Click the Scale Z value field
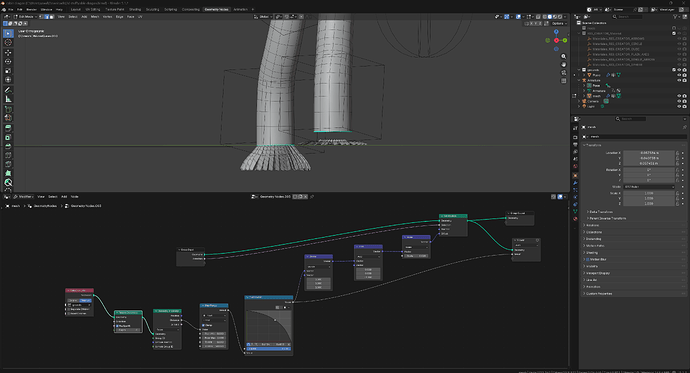 (649, 204)
